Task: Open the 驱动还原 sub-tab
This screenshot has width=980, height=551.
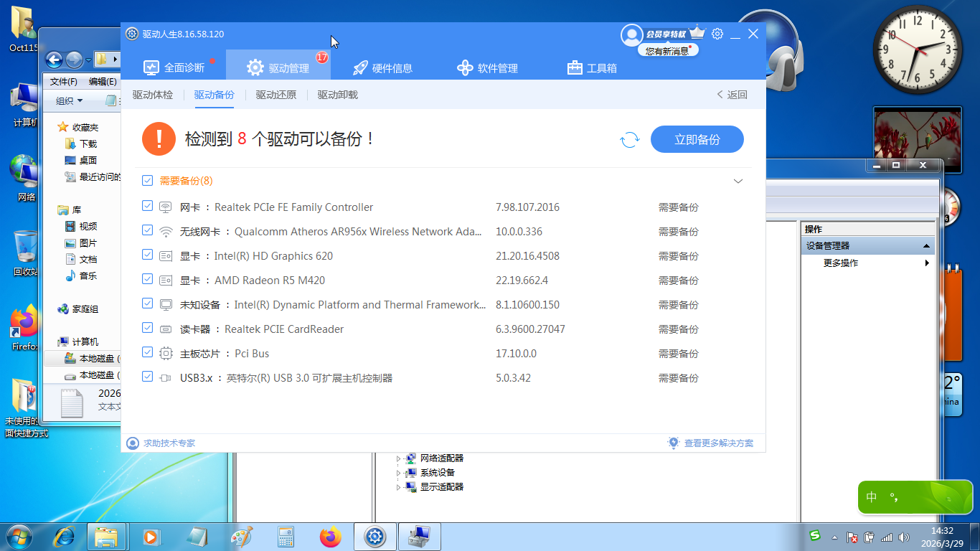Action: 276,95
